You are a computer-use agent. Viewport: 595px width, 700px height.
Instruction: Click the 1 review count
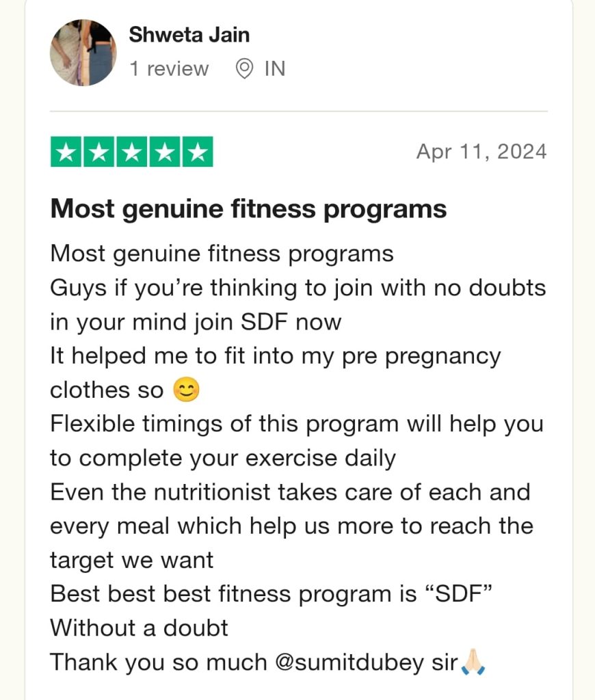169,69
